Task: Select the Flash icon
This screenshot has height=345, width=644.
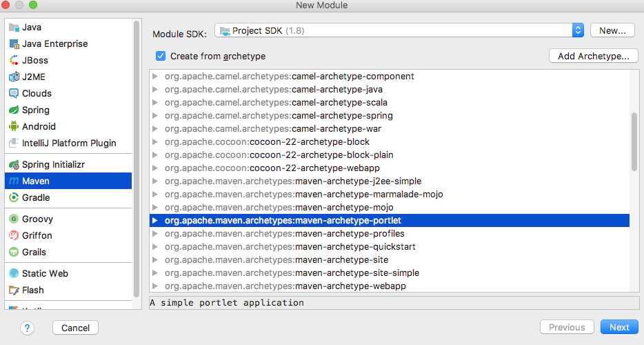Action: tap(14, 290)
